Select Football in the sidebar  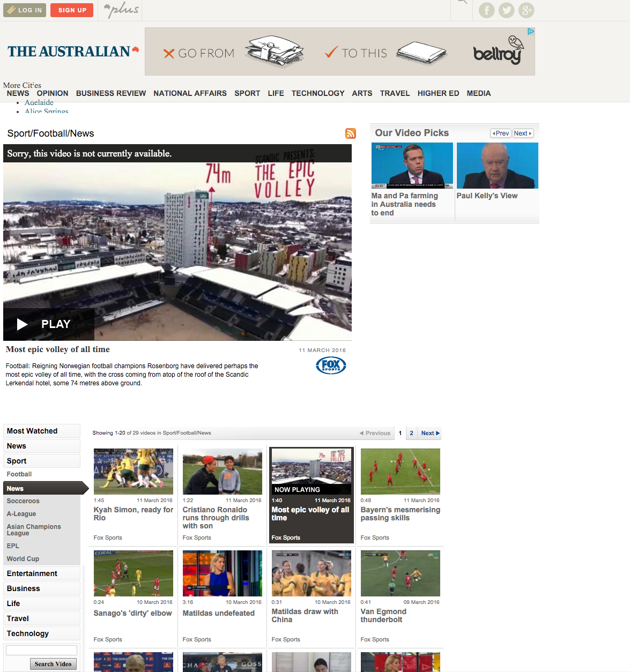tap(19, 474)
